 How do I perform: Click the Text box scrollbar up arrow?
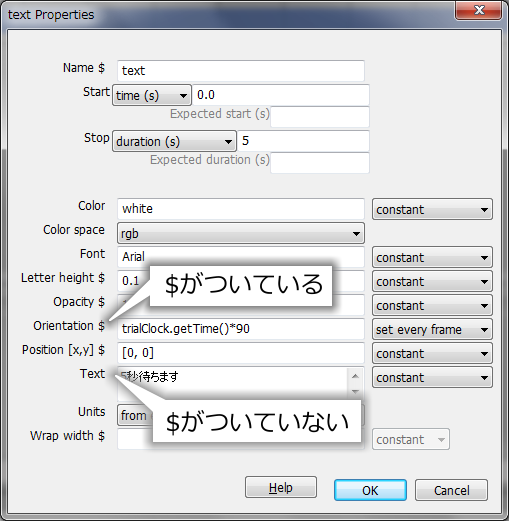pos(355,376)
